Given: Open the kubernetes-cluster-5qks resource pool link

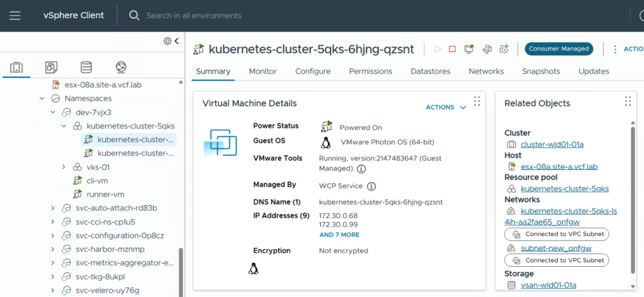Looking at the screenshot, I should [x=565, y=189].
